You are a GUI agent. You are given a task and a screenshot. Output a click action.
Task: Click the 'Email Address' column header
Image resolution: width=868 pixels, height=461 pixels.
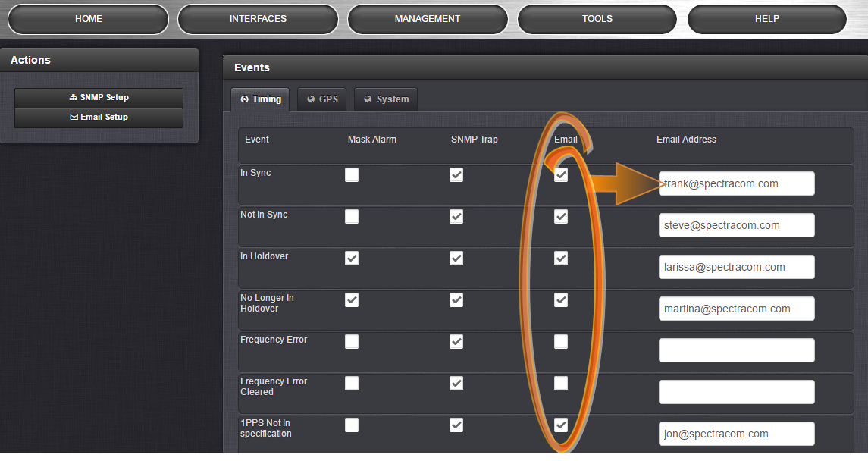pyautogui.click(x=686, y=140)
